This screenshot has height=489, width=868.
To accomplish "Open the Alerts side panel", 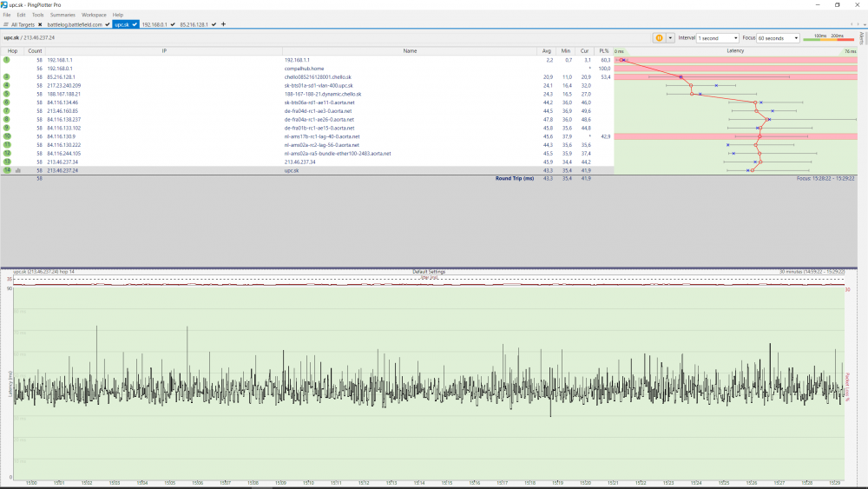I will coord(862,37).
